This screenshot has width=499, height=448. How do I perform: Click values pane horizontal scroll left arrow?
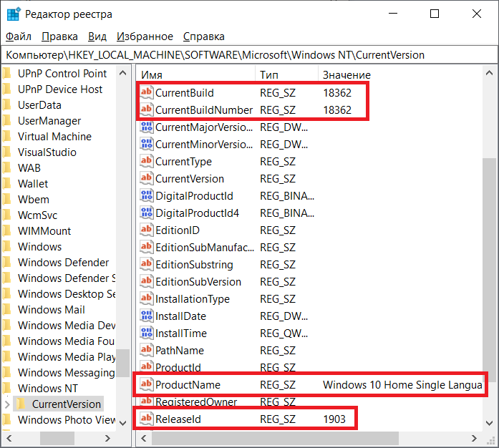point(144,439)
